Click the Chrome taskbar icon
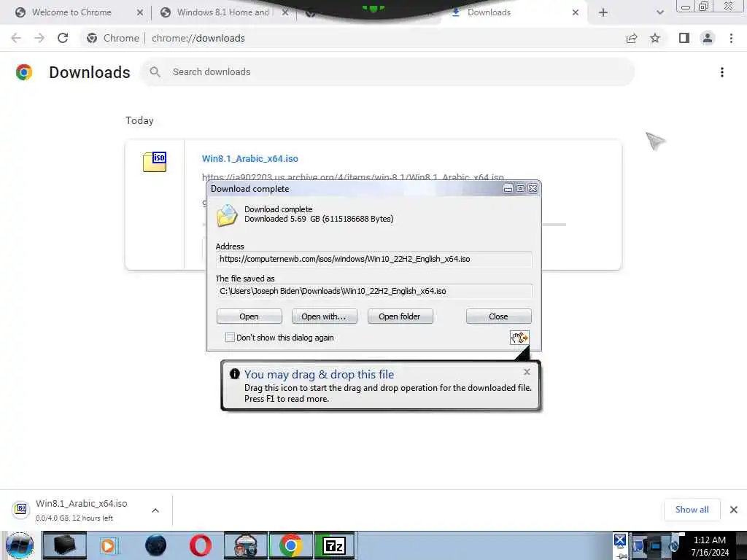 290,545
